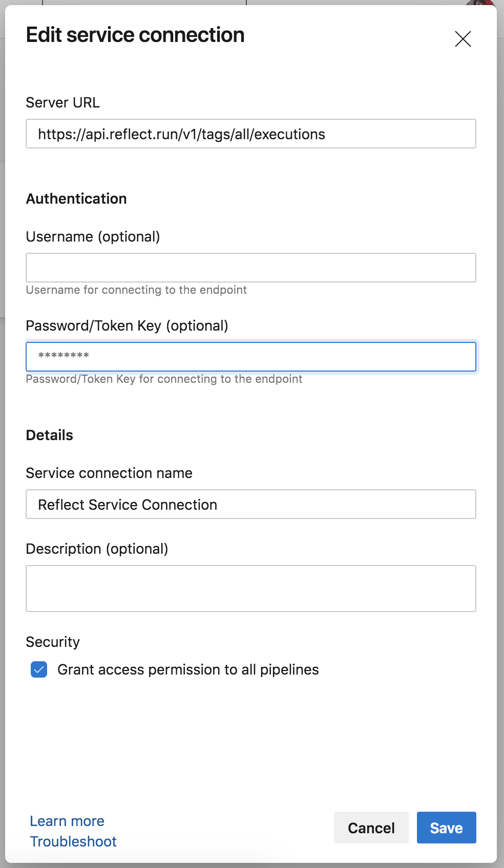Click the Authentication section heading
The width and height of the screenshot is (504, 868).
pyautogui.click(x=76, y=199)
